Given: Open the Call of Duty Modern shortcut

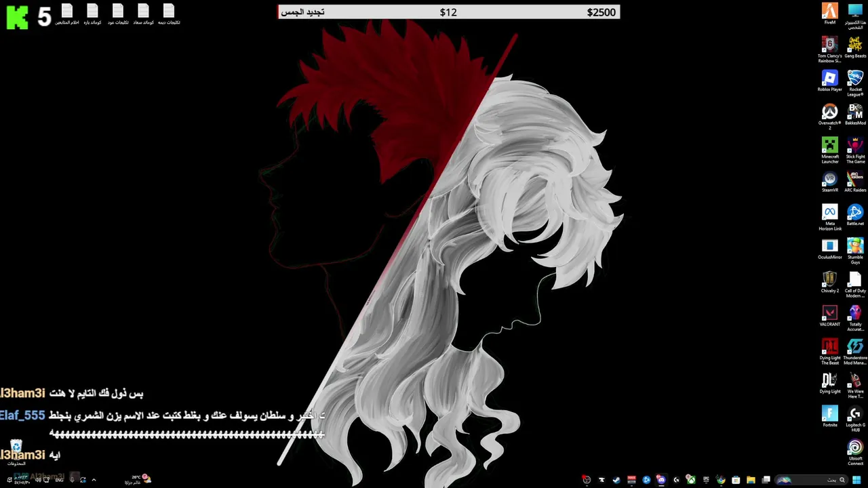Looking at the screenshot, I should [855, 285].
